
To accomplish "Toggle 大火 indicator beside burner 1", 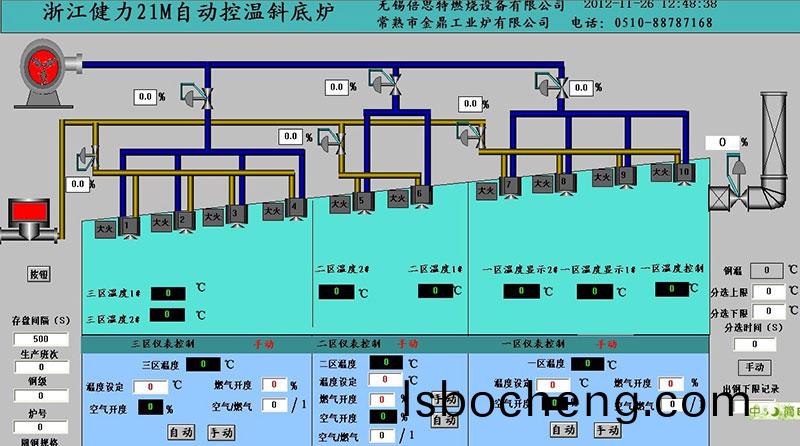I will coord(106,230).
